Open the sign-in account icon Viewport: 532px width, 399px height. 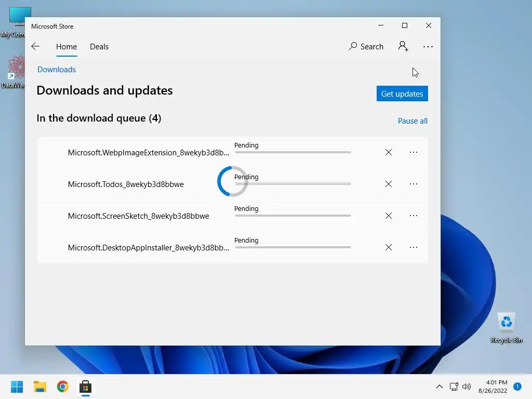403,46
